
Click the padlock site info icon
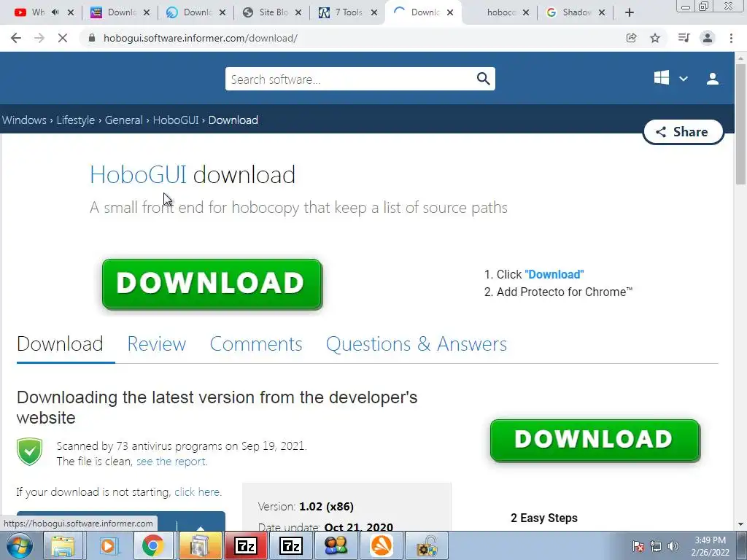pos(92,38)
